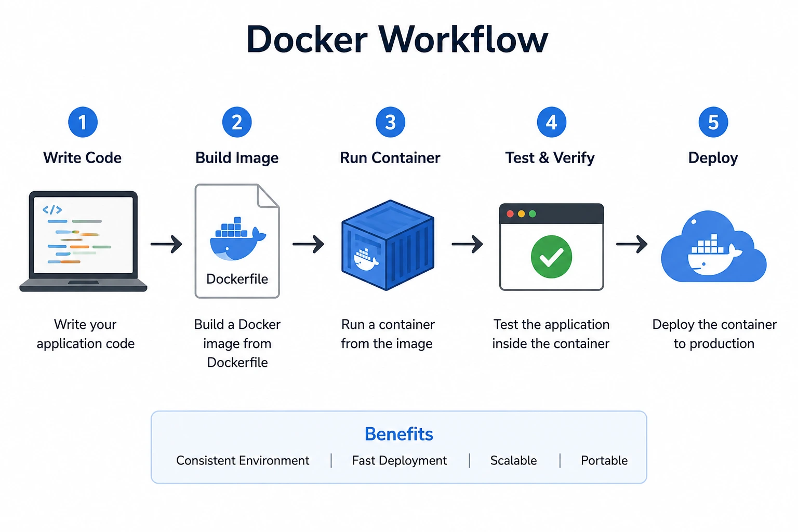
Task: Click the step 4 number badge
Action: point(552,122)
